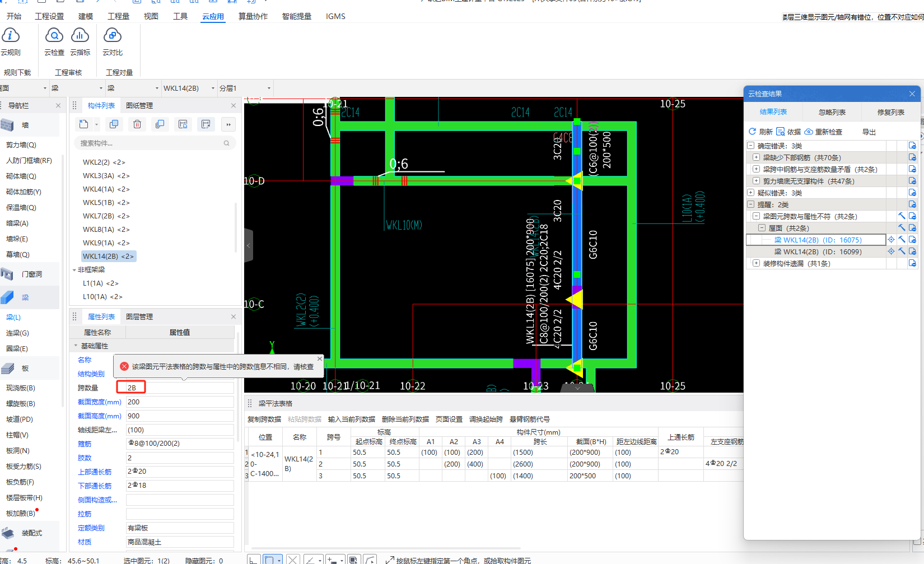This screenshot has width=924, height=564.
Task: Click 删除当前列数据 button
Action: coord(405,419)
